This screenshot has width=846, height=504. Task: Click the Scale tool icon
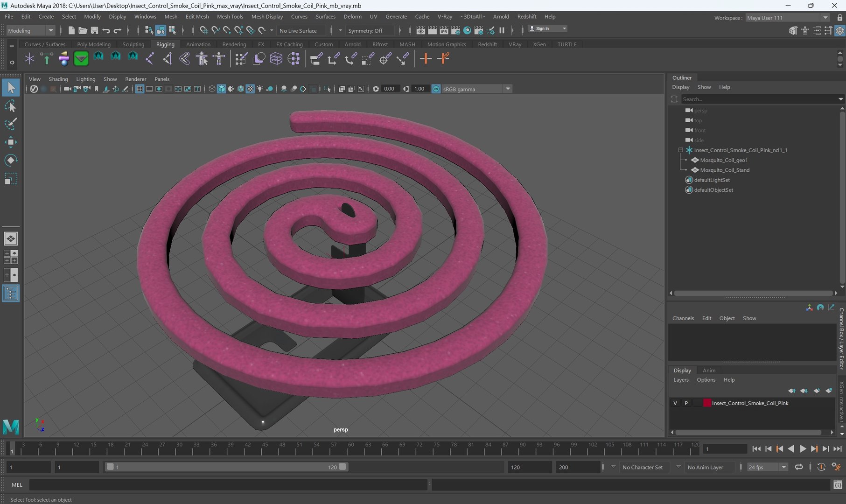point(10,179)
